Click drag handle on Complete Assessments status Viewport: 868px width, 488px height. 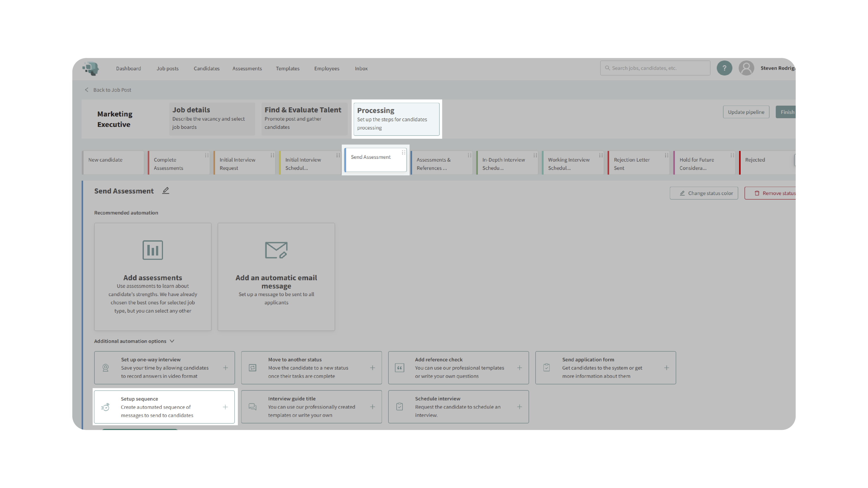tap(207, 155)
